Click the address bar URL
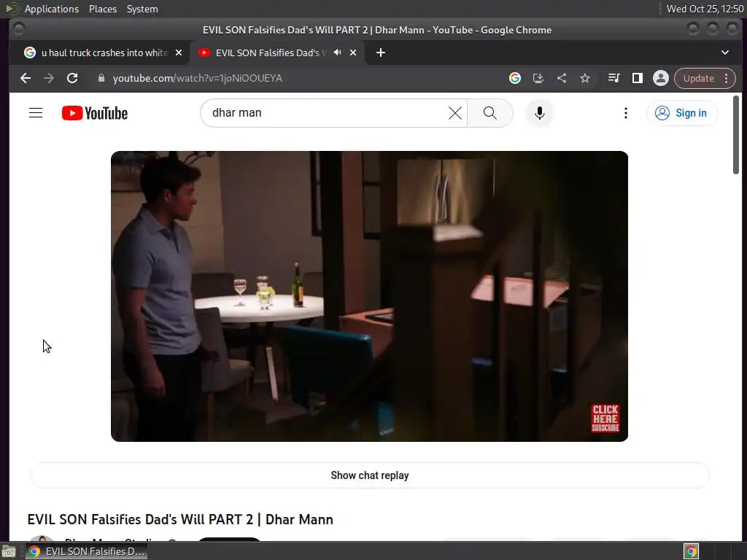Viewport: 747px width, 560px height. coord(197,78)
